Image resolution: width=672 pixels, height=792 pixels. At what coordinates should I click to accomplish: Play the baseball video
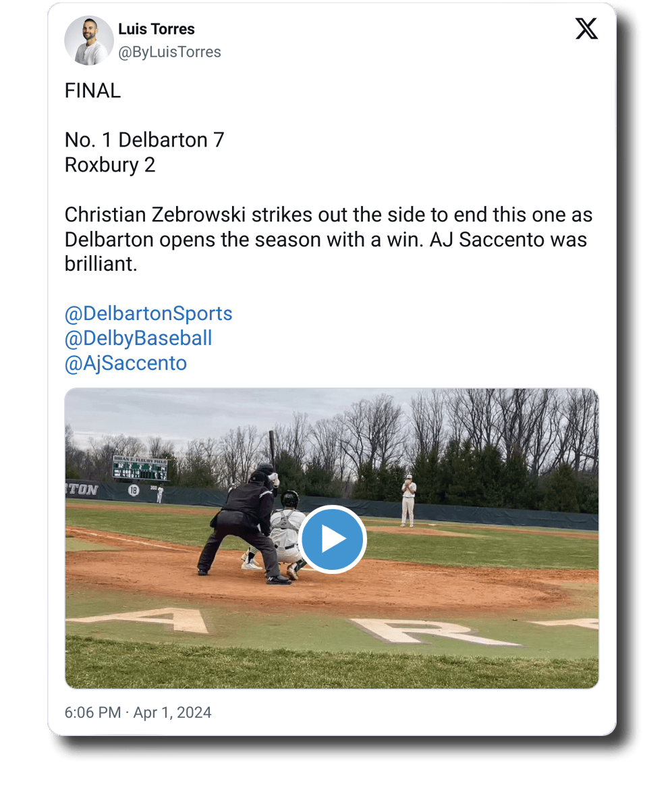[332, 539]
